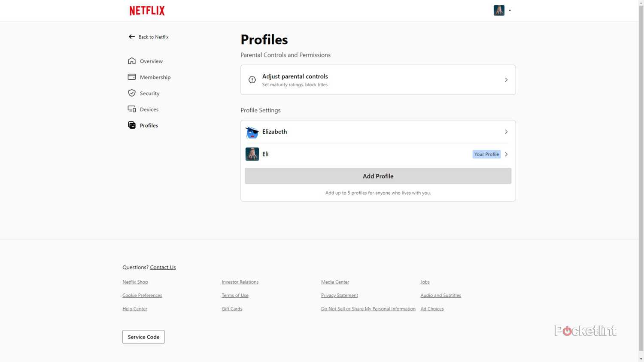Screen dimensions: 644x362
Task: Open the account dropdown arrow in header
Action: [510, 11]
